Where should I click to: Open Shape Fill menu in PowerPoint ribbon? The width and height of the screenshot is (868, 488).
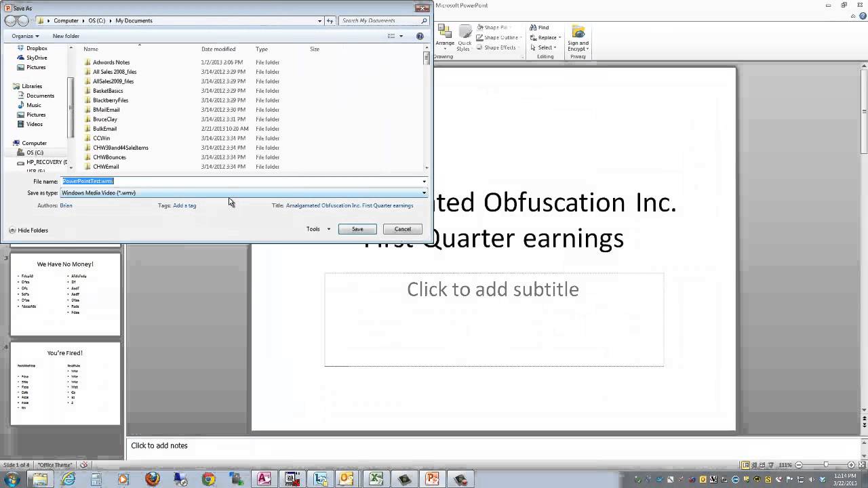[x=494, y=28]
